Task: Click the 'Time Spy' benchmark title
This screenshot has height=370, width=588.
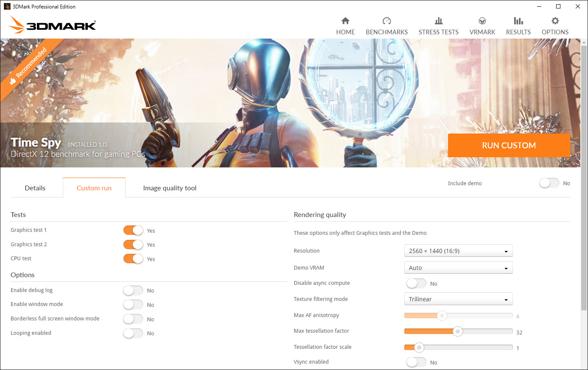Action: 36,142
